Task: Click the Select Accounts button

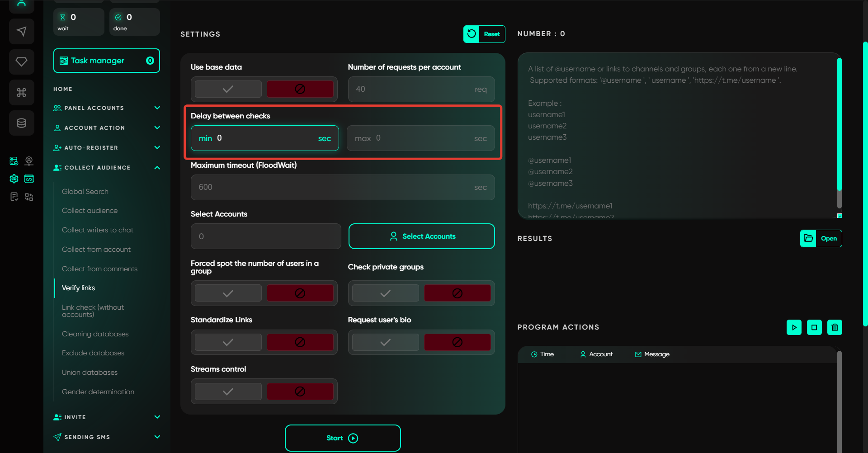Action: (x=421, y=236)
